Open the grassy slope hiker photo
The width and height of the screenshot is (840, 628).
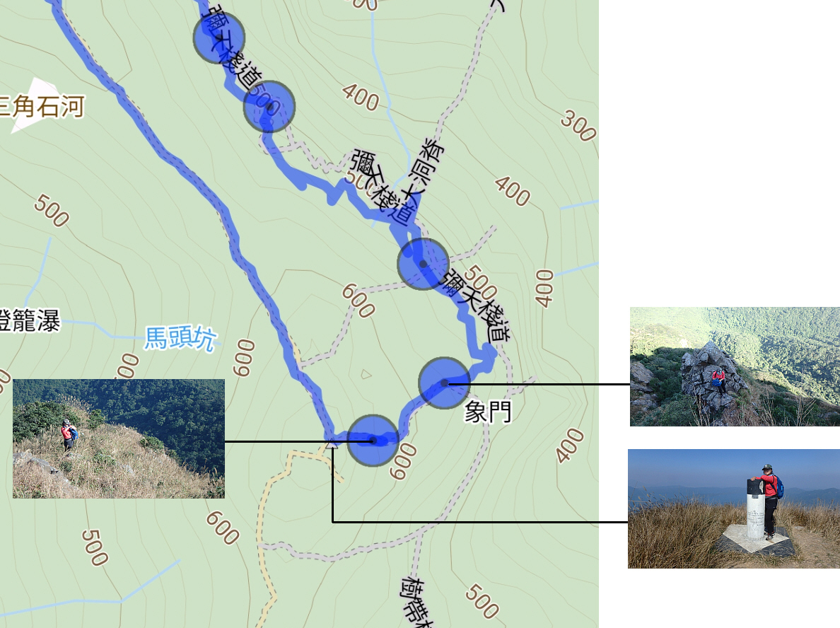[119, 439]
